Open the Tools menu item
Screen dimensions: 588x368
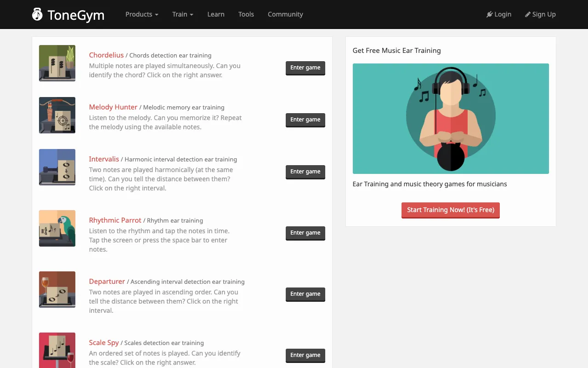(246, 14)
